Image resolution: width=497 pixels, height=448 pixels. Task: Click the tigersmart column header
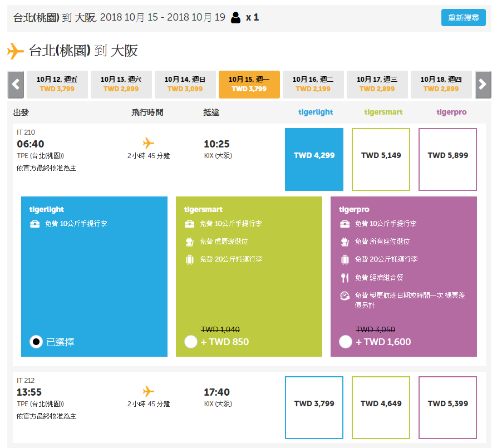(x=383, y=112)
